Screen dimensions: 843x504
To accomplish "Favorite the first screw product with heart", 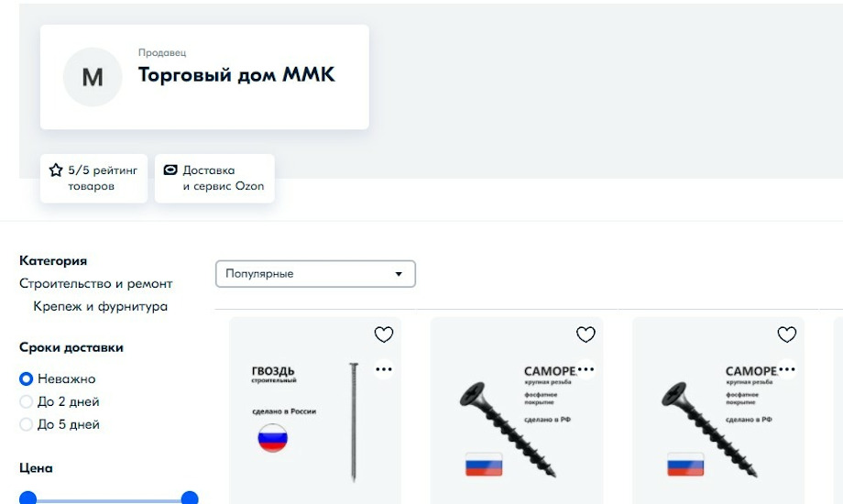I will coord(586,334).
